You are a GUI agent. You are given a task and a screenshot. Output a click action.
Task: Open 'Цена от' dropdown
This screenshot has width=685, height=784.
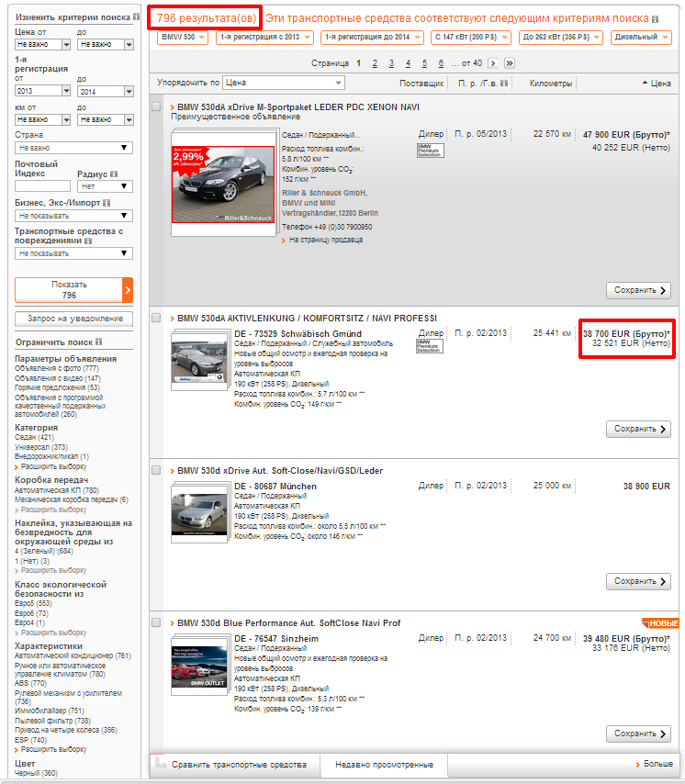(43, 44)
